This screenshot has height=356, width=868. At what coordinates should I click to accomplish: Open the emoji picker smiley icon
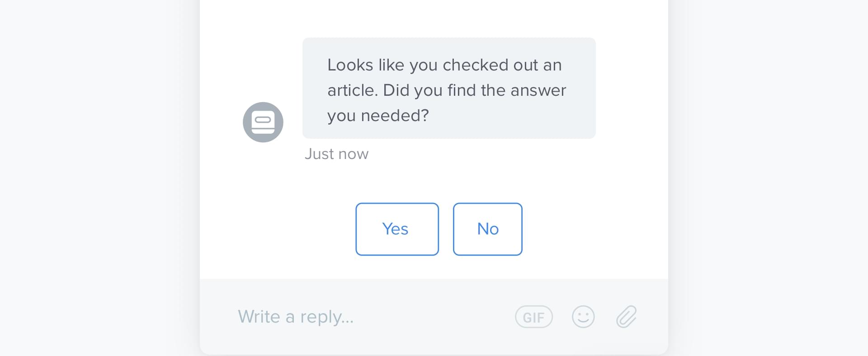pyautogui.click(x=583, y=317)
